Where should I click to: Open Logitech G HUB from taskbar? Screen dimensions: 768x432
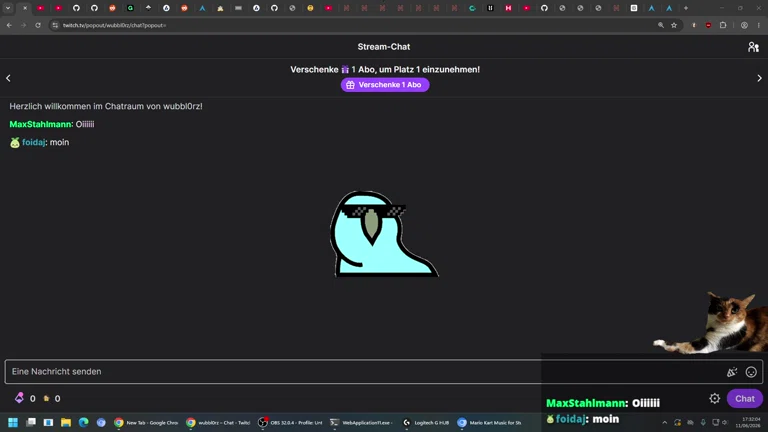[x=426, y=422]
